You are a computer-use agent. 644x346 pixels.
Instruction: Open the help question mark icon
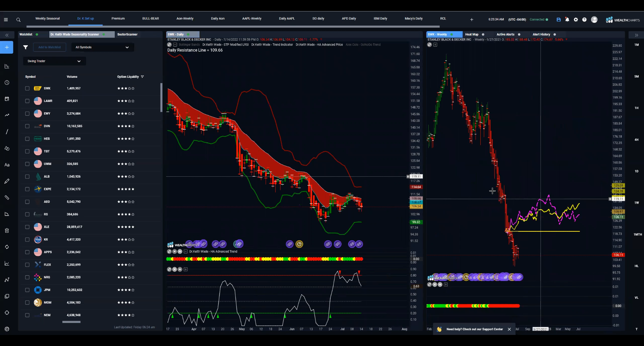pos(584,20)
